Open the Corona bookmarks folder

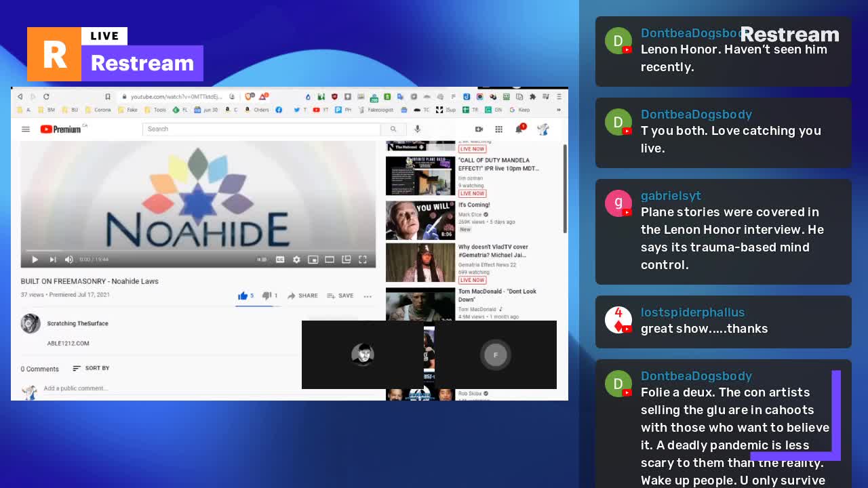[x=98, y=110]
